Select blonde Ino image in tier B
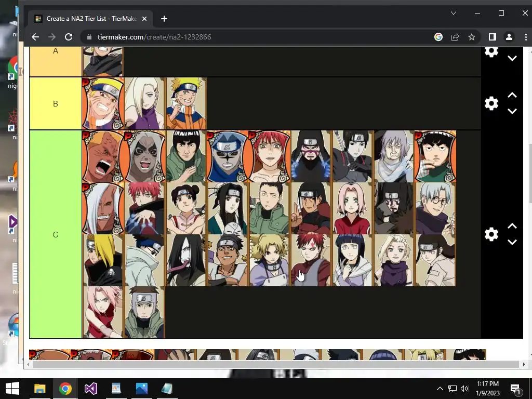The width and height of the screenshot is (532, 399). 145,103
